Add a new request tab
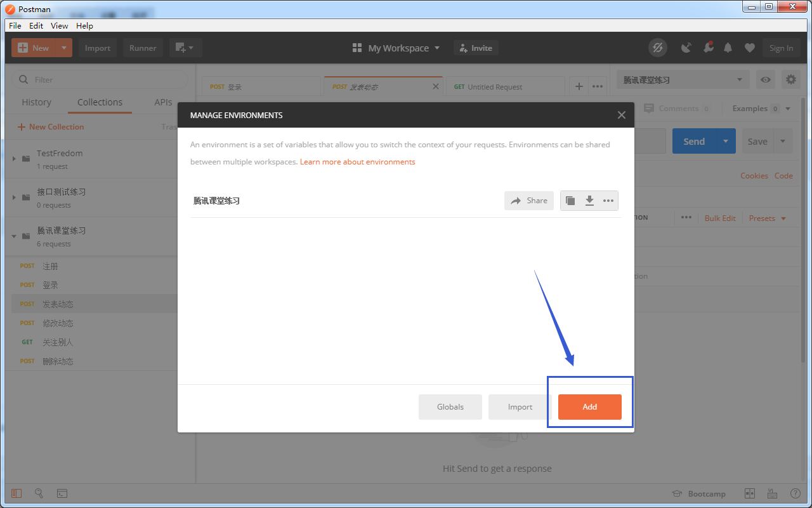This screenshot has width=812, height=508. pos(579,86)
